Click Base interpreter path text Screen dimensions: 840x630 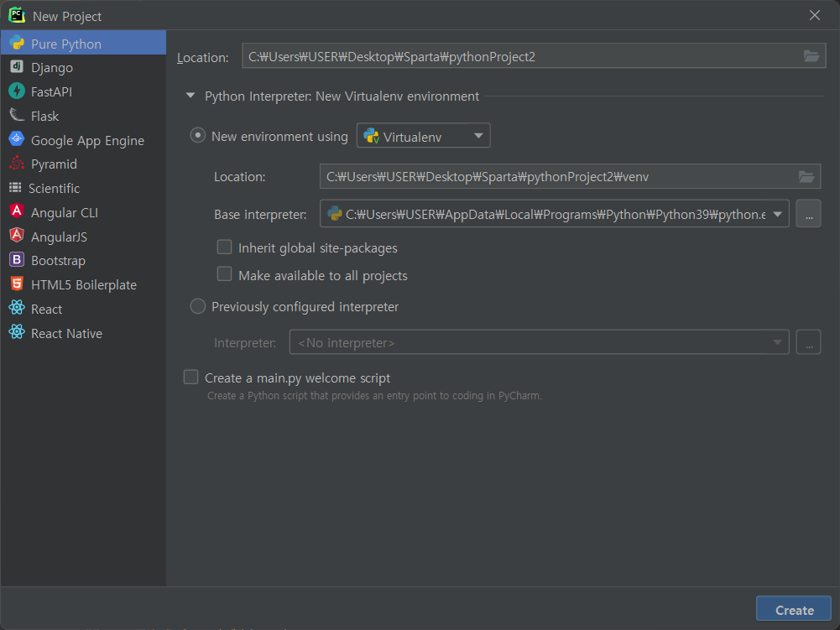tap(555, 214)
